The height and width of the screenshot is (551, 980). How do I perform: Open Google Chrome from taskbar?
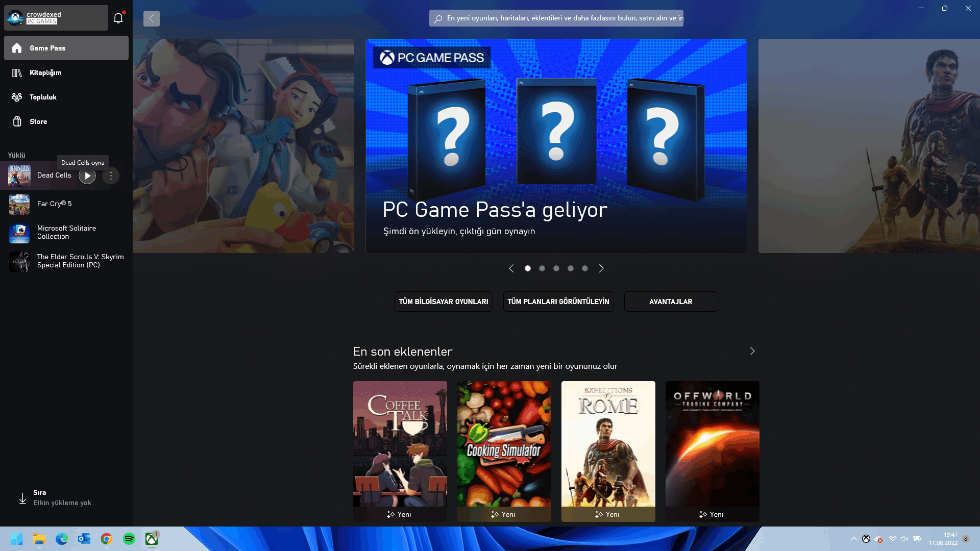pos(107,539)
